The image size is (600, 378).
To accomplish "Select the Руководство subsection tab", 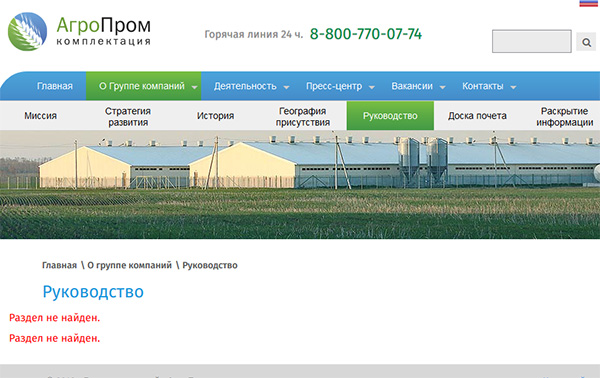I will coord(390,116).
